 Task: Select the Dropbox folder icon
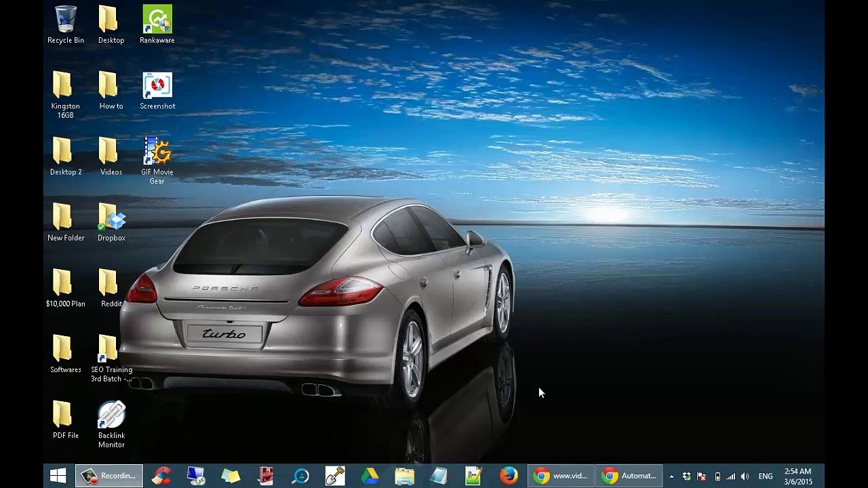111,222
